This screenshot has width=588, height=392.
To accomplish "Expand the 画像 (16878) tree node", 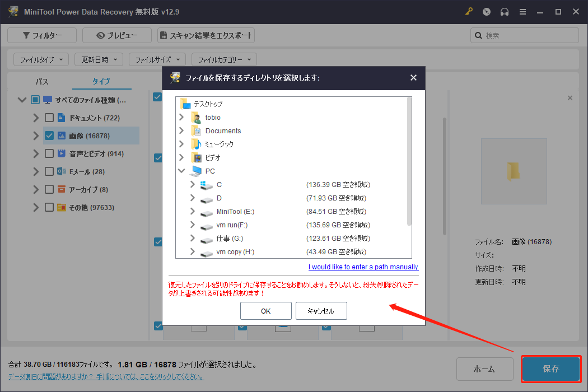I will 36,136.
